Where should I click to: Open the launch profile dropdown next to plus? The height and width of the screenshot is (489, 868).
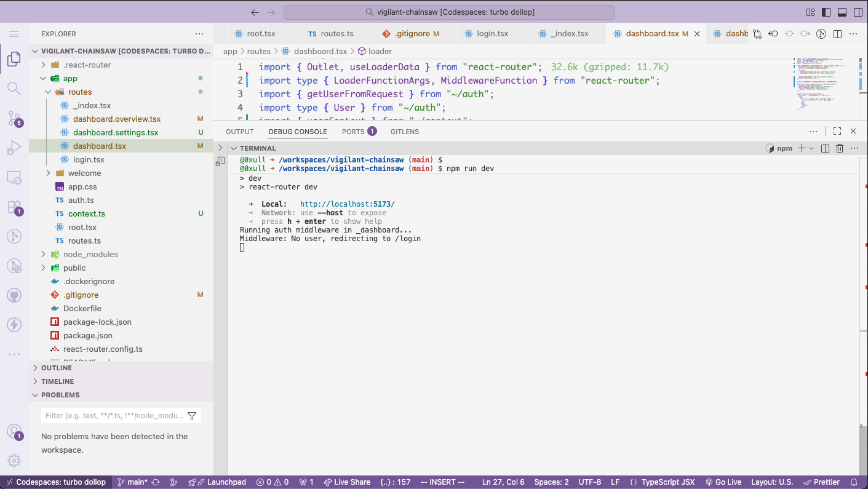[811, 148]
